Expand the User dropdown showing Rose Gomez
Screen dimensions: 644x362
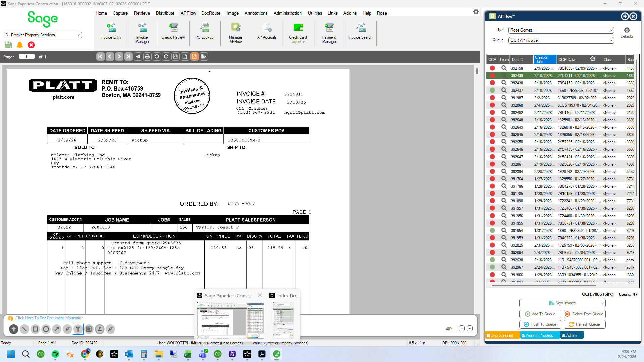[x=561, y=30]
